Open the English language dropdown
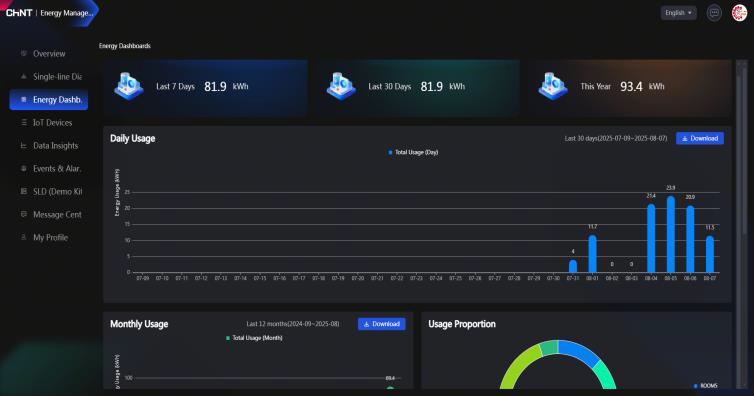This screenshot has width=754, height=396. tap(679, 13)
